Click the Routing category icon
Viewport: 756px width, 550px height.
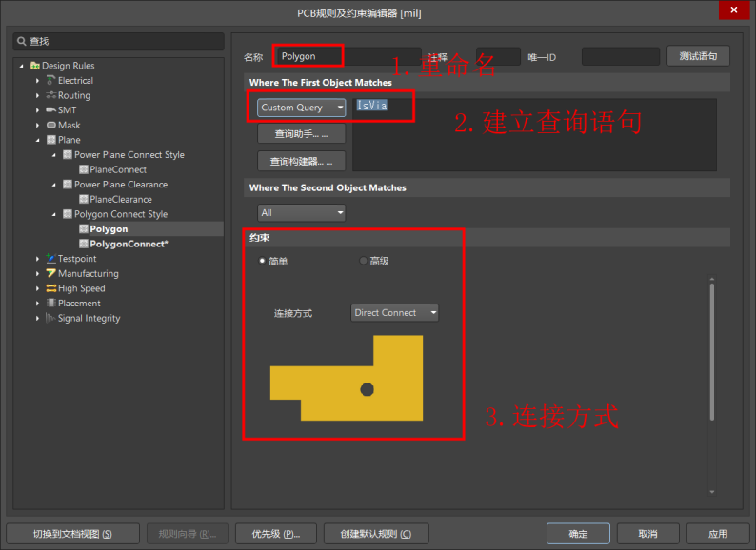tap(50, 96)
